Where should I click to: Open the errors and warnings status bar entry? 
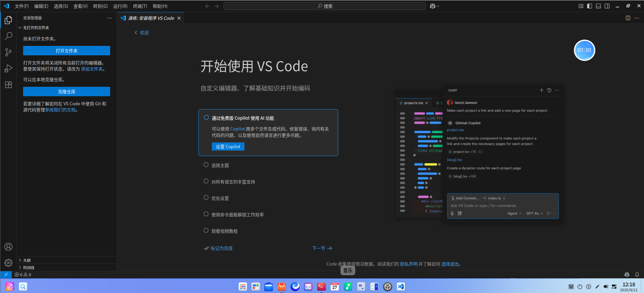point(23,275)
